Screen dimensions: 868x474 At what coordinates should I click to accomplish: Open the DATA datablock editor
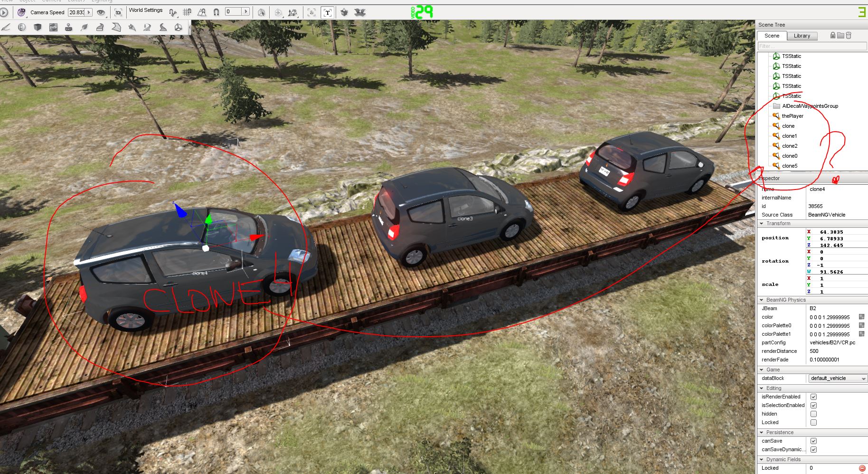(53, 28)
